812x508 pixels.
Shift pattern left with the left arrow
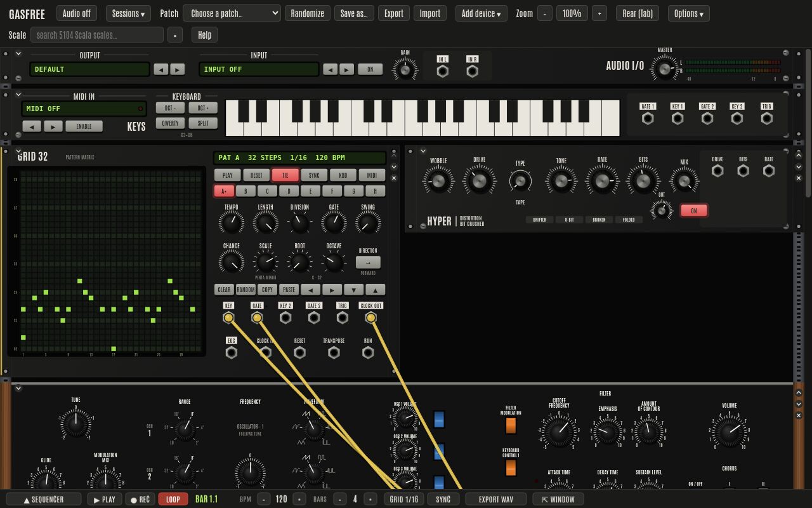[x=310, y=290]
